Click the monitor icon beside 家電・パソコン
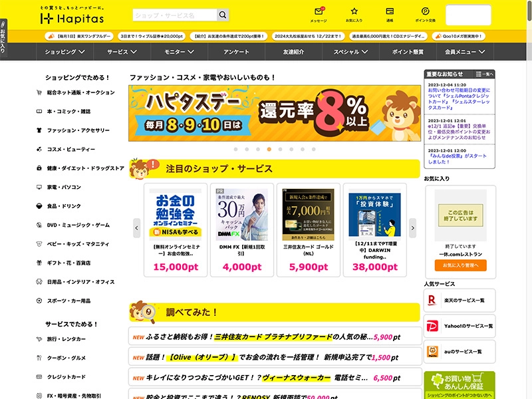 click(x=39, y=188)
